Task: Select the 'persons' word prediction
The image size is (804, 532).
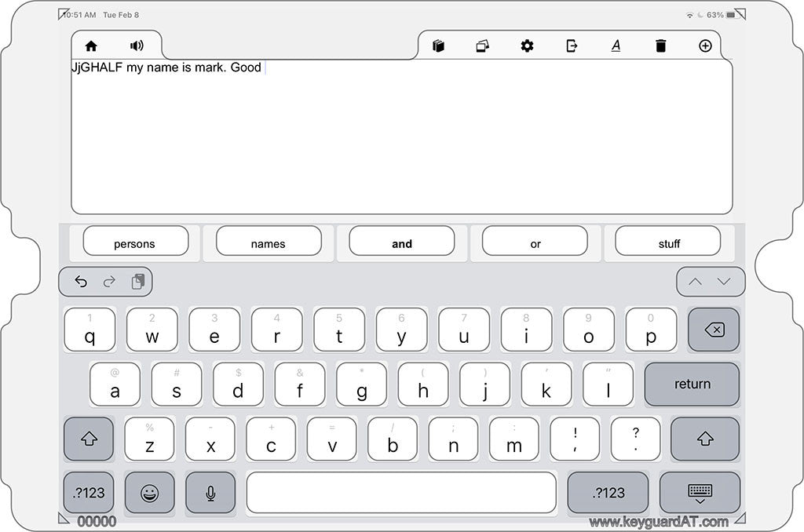Action: (x=134, y=242)
